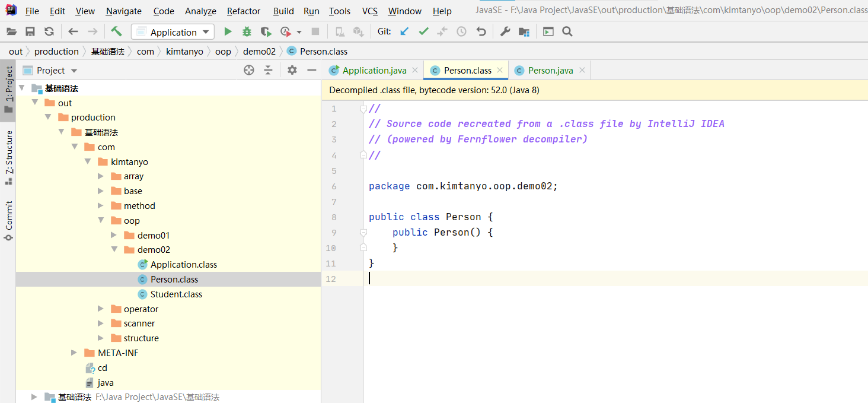Screen dimensions: 868x403
Task: Expand the method folder
Action: coord(101,206)
